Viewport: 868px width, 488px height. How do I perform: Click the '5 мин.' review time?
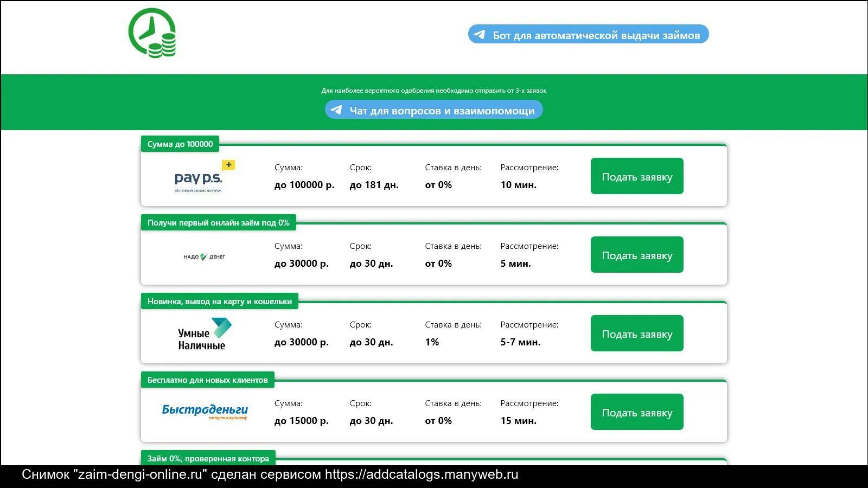pyautogui.click(x=516, y=264)
